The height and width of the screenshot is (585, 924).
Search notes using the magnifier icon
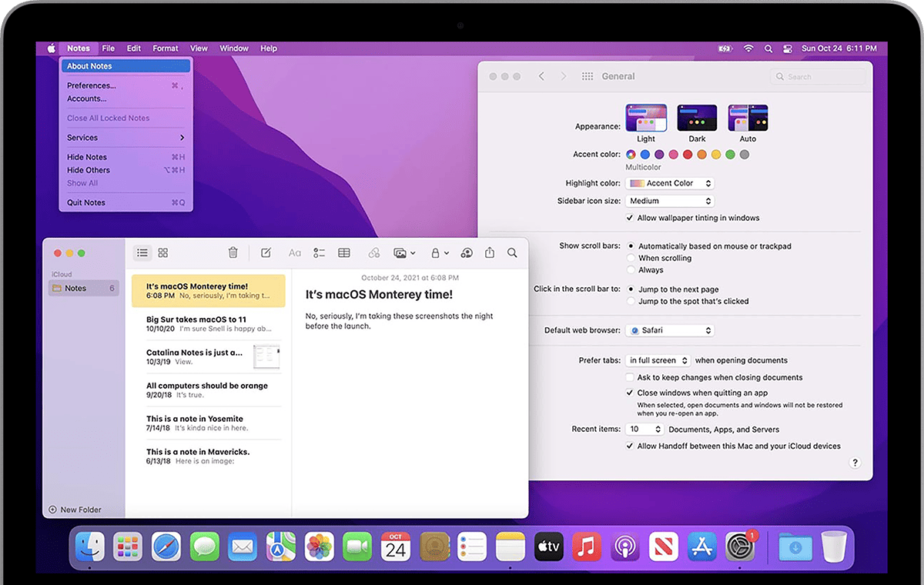click(512, 252)
